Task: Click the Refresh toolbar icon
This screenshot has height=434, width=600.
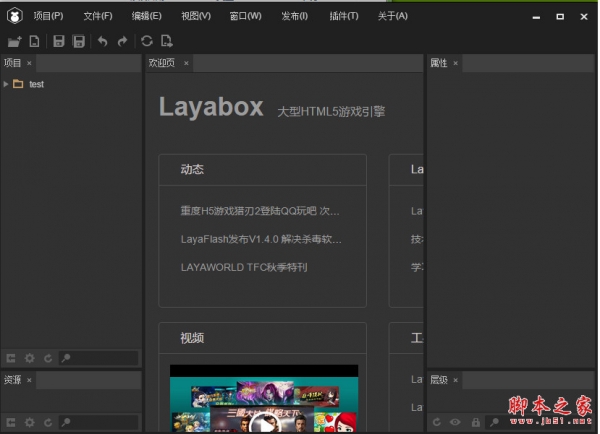Action: point(147,41)
